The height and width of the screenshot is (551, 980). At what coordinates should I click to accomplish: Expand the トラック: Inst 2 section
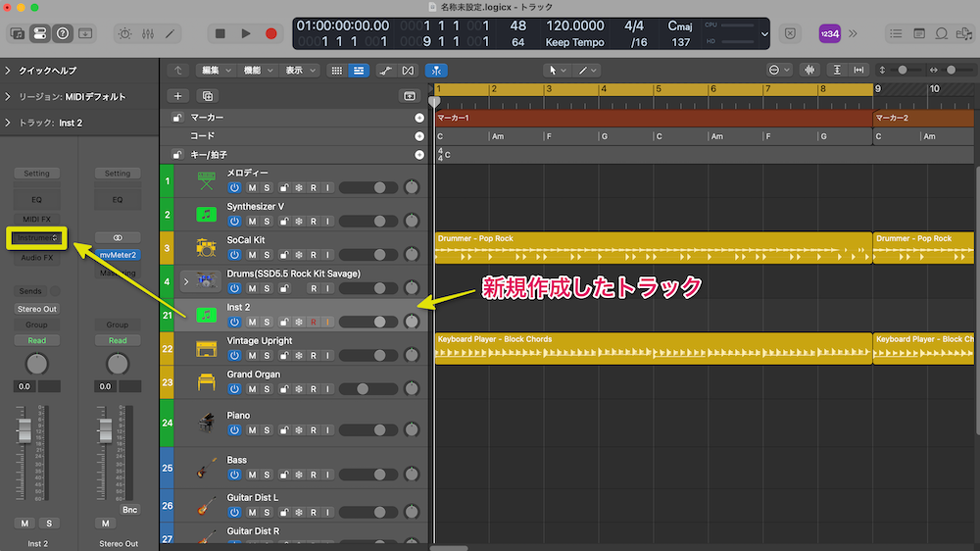coord(8,124)
